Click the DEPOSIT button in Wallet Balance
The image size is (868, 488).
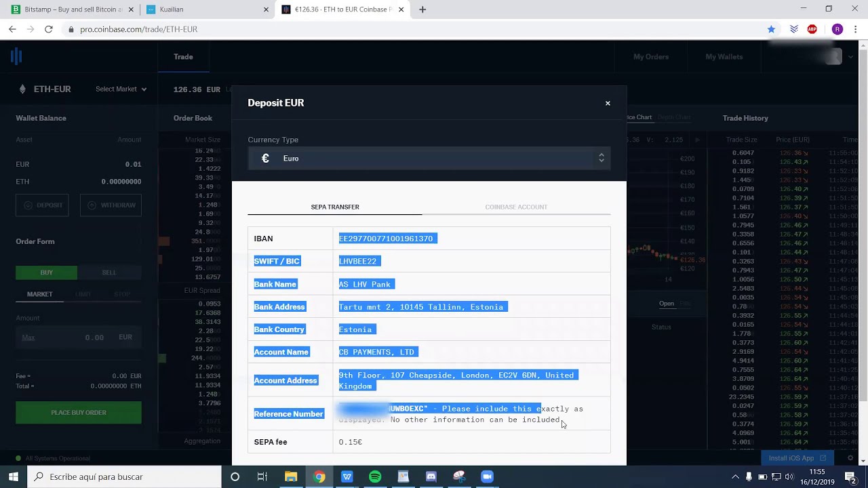42,205
